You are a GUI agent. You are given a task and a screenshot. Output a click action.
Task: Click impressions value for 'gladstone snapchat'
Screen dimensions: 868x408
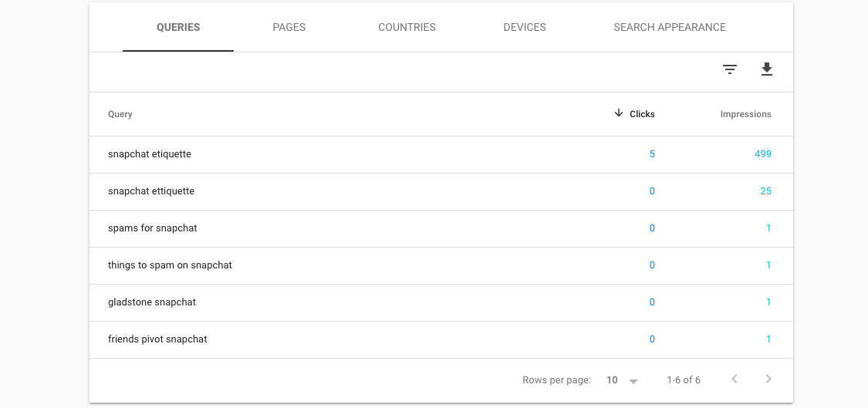tap(768, 302)
